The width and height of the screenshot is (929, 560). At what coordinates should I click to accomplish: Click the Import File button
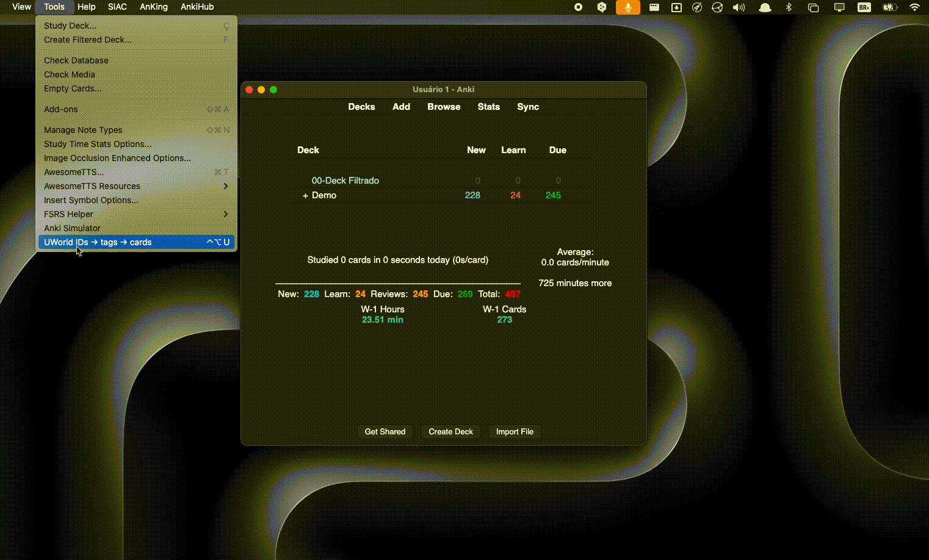click(x=515, y=431)
